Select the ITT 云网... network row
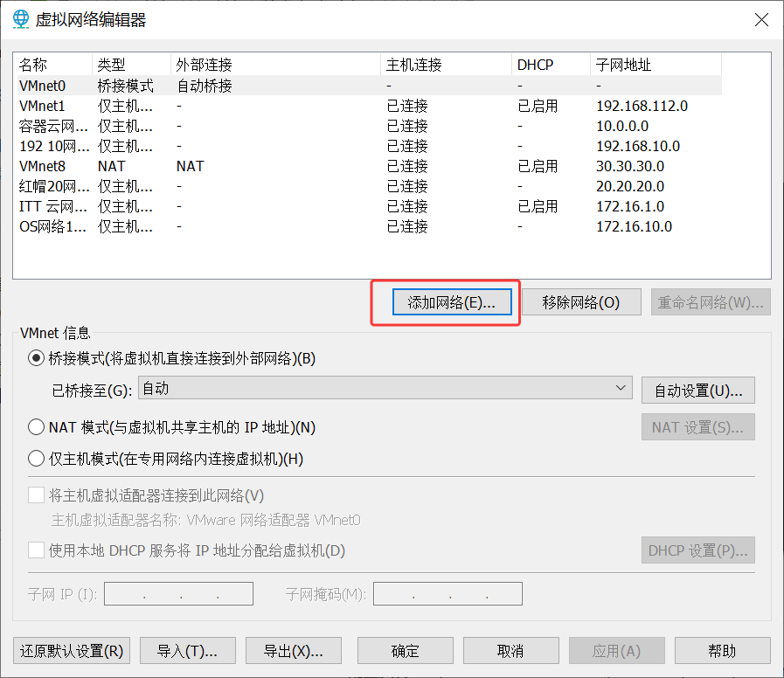The height and width of the screenshot is (678, 784). (x=369, y=206)
